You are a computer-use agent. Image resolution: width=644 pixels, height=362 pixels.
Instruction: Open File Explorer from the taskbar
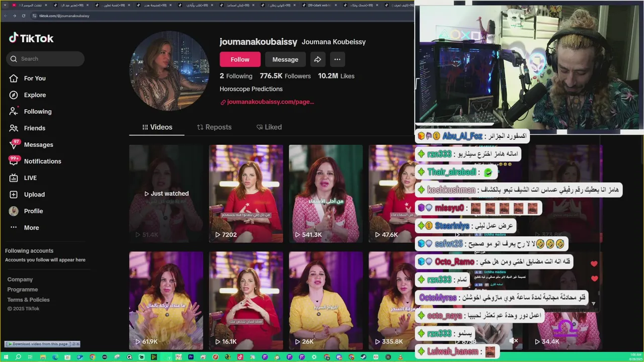point(43,357)
